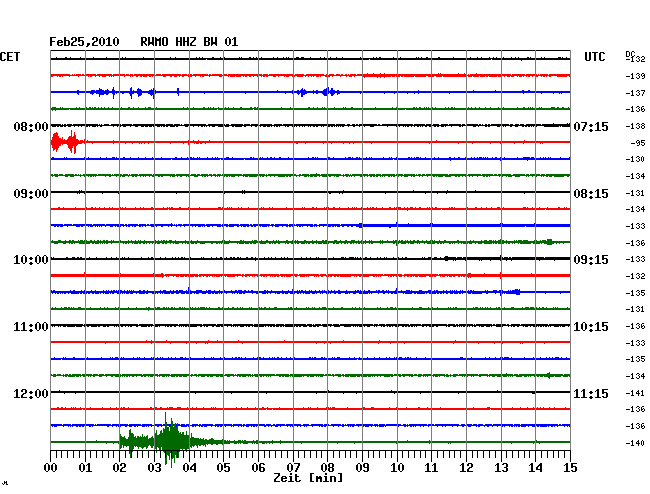Click minute mark 09 on the time axis
Viewport: 650px width, 494px height.
(x=362, y=468)
